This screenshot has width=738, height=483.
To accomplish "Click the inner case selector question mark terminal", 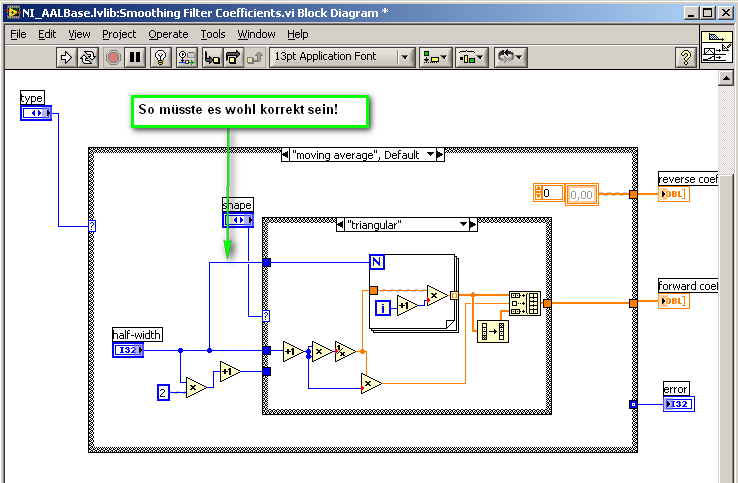I will 266,316.
